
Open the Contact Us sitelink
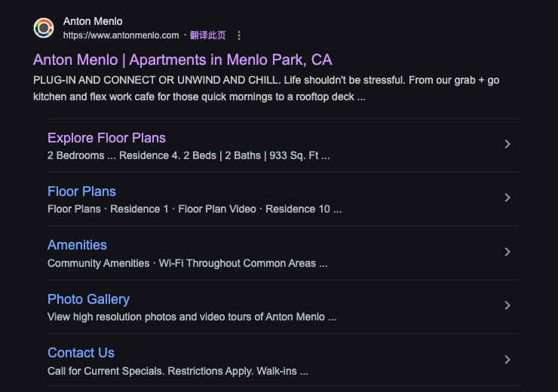pyautogui.click(x=81, y=353)
